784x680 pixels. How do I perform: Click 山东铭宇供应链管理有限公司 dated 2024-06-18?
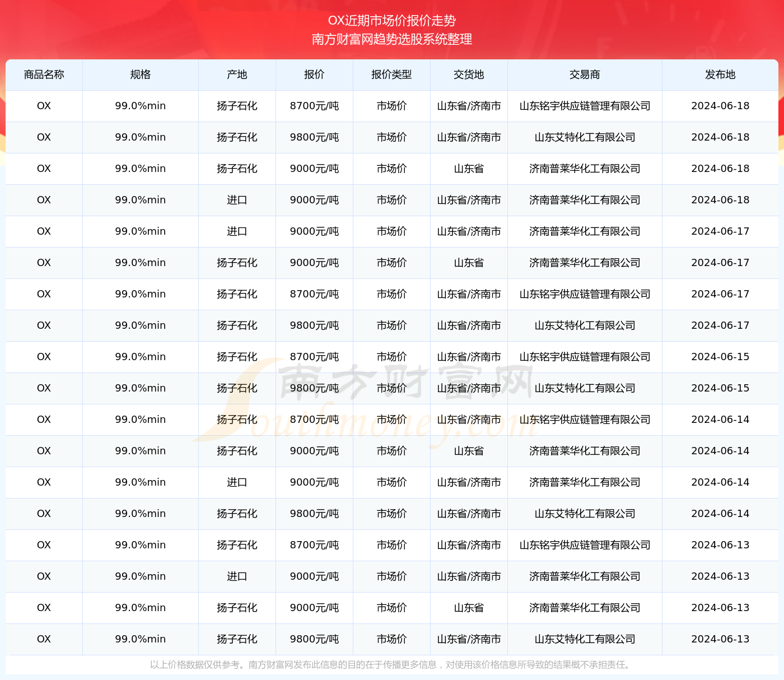pyautogui.click(x=585, y=106)
